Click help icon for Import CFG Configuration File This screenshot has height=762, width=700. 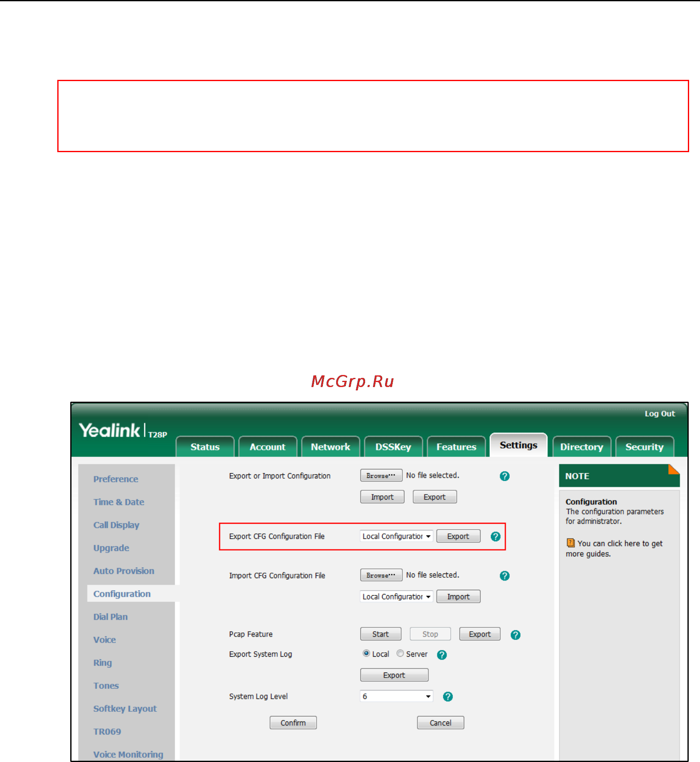(504, 576)
